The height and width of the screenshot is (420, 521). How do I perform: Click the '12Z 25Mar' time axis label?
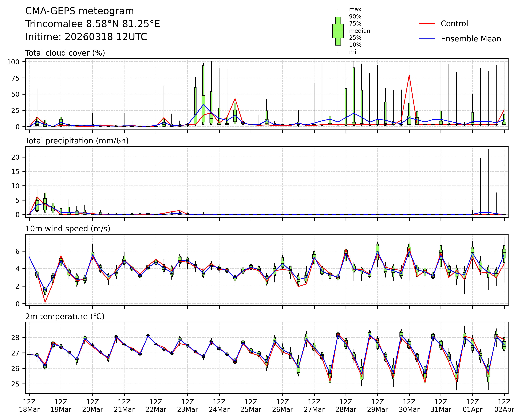click(251, 406)
